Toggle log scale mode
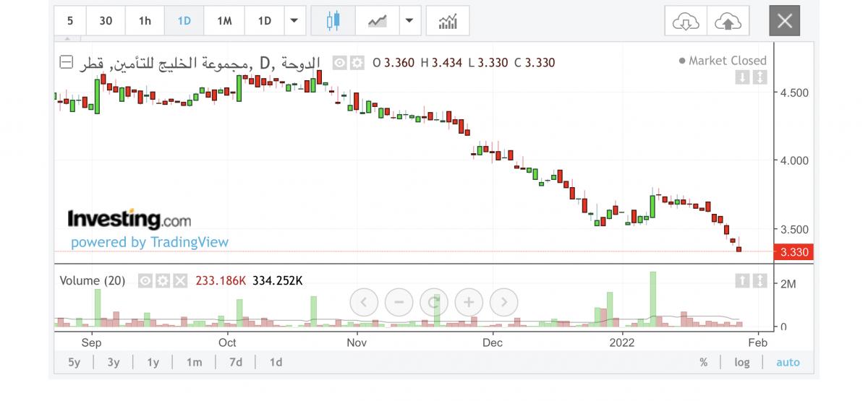868x401 pixels. [x=742, y=362]
